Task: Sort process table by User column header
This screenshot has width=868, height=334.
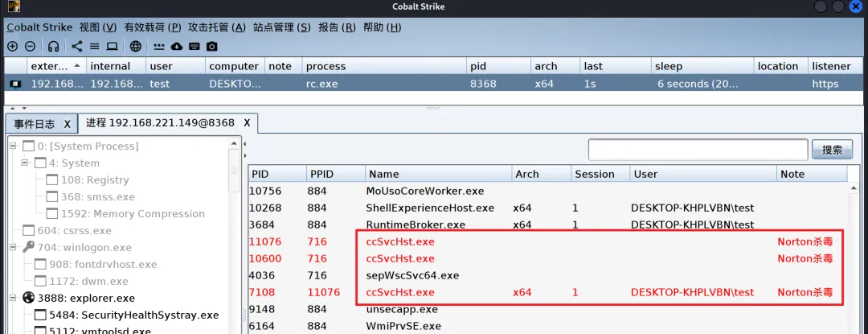Action: point(703,174)
